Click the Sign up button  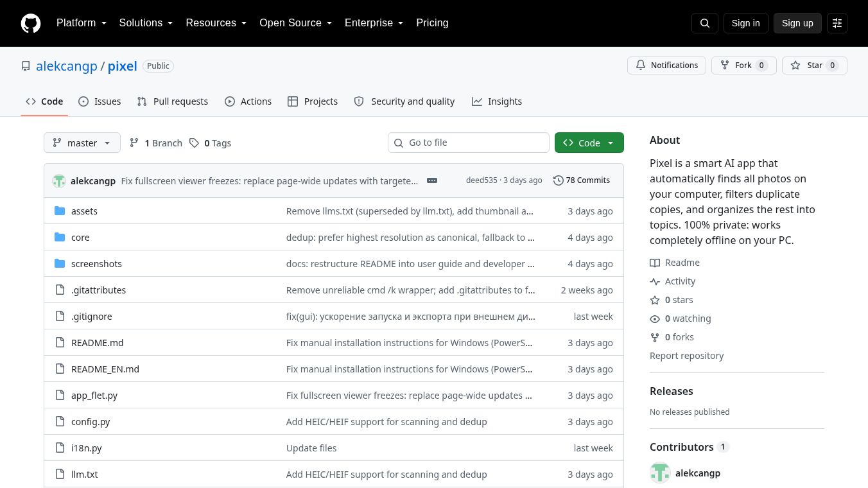(x=797, y=23)
